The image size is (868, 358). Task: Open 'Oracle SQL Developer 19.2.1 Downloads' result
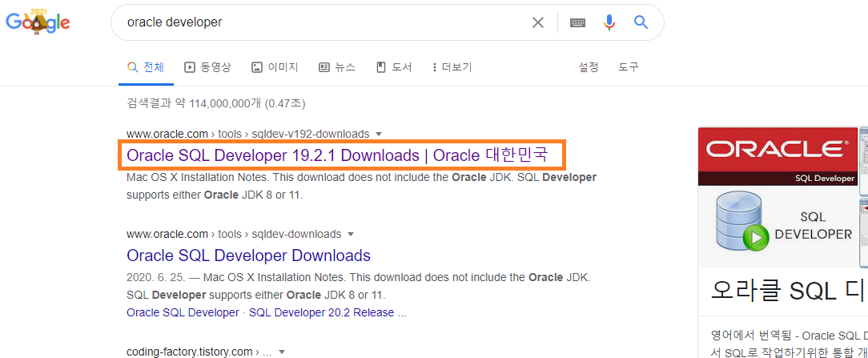coord(337,155)
